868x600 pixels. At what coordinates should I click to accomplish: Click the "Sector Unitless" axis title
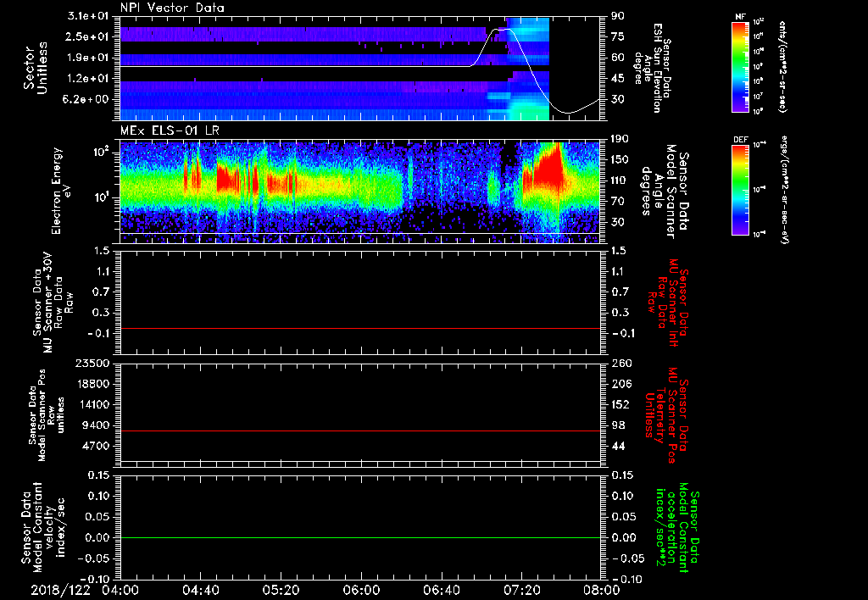tap(36, 68)
